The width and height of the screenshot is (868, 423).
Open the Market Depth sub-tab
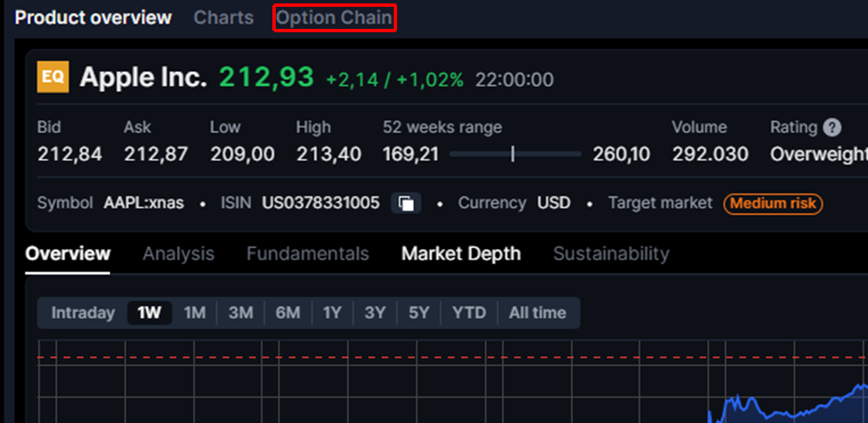(x=461, y=253)
